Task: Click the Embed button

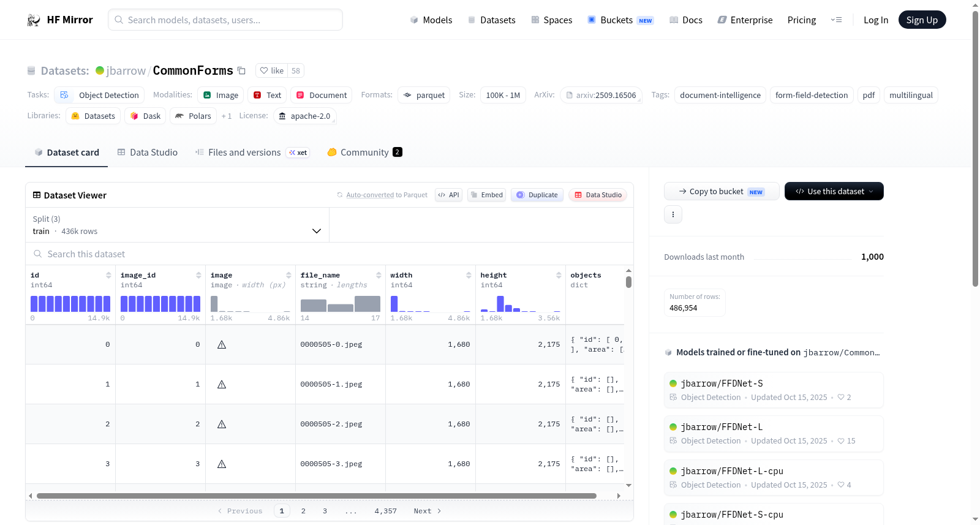Action: pos(486,195)
